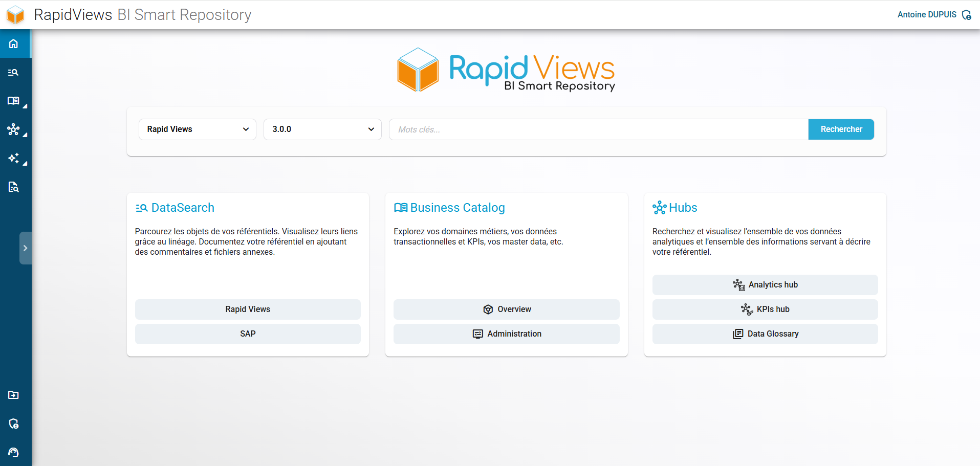
Task: Click the Hubs card network icon
Action: 659,208
